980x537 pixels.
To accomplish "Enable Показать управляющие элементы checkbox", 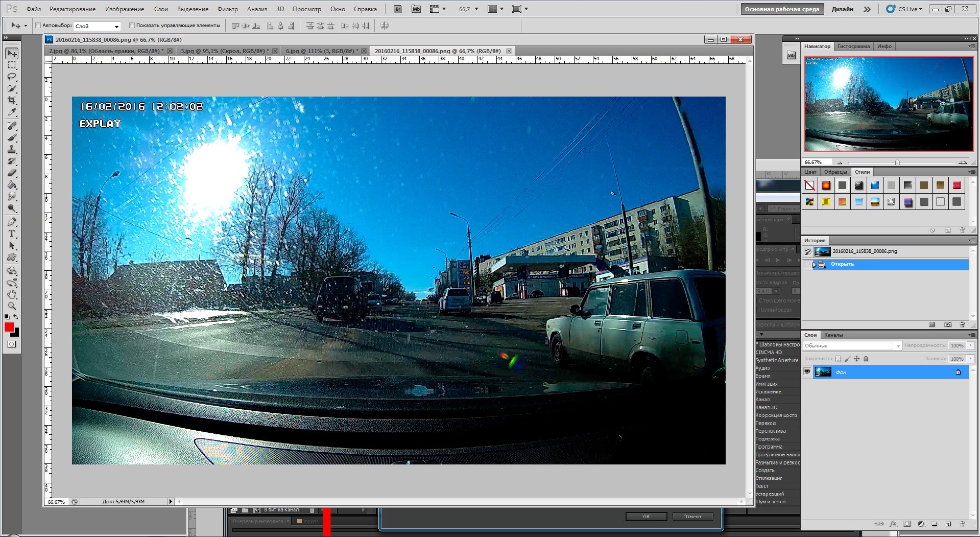I will tap(132, 25).
